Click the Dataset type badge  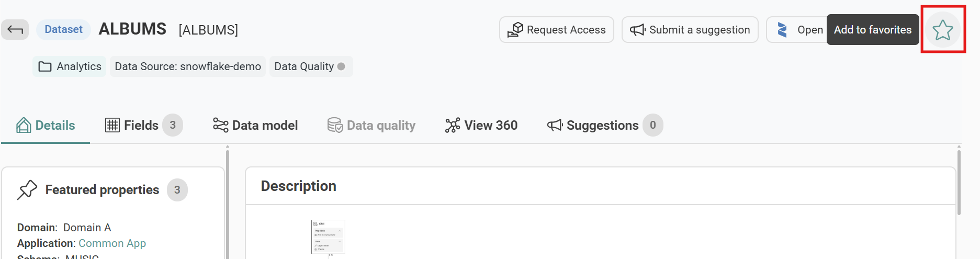63,30
